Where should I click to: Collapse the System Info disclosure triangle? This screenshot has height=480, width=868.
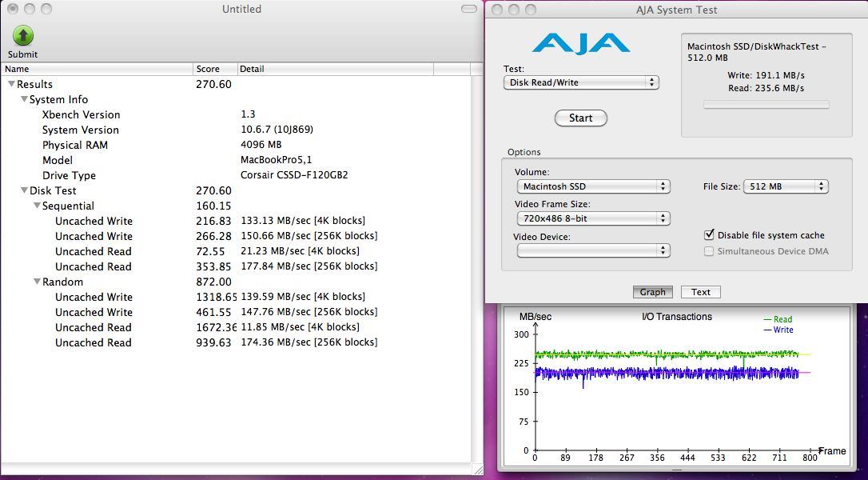[x=24, y=99]
